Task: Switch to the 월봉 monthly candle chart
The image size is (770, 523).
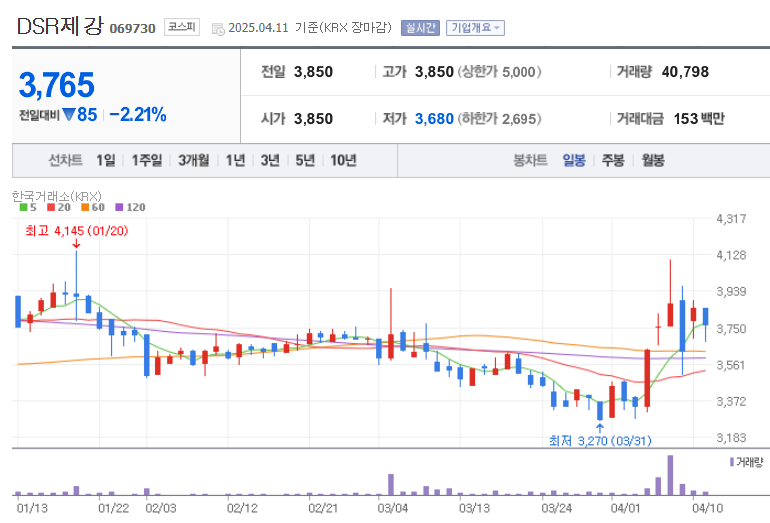Action: [653, 160]
